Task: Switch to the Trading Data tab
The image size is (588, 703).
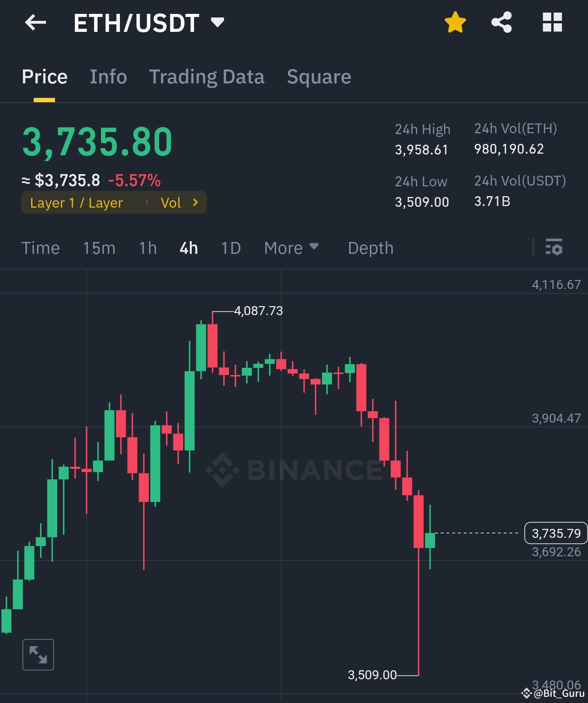Action: (207, 76)
